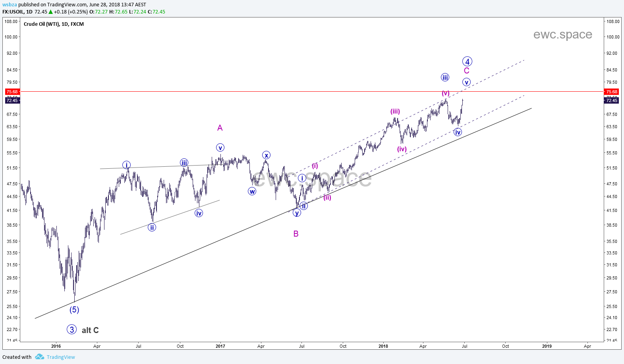Select the circled x wave marker
The width and height of the screenshot is (624, 364).
266,155
